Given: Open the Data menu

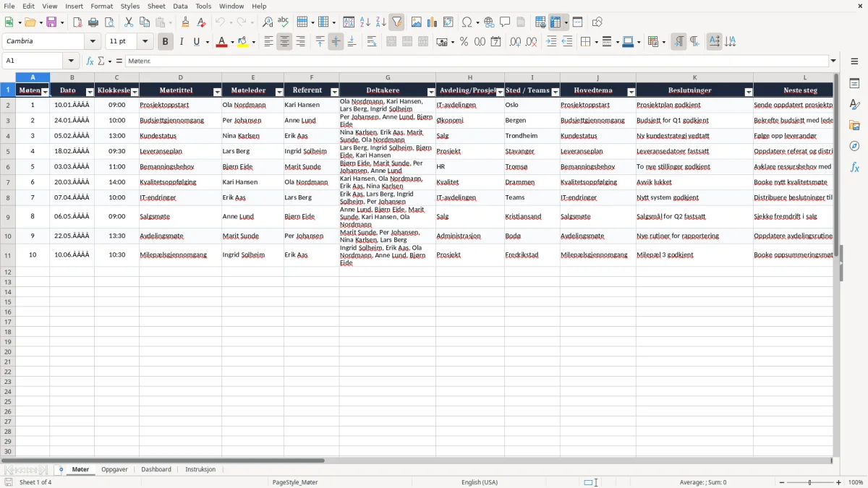Looking at the screenshot, I should click(180, 6).
